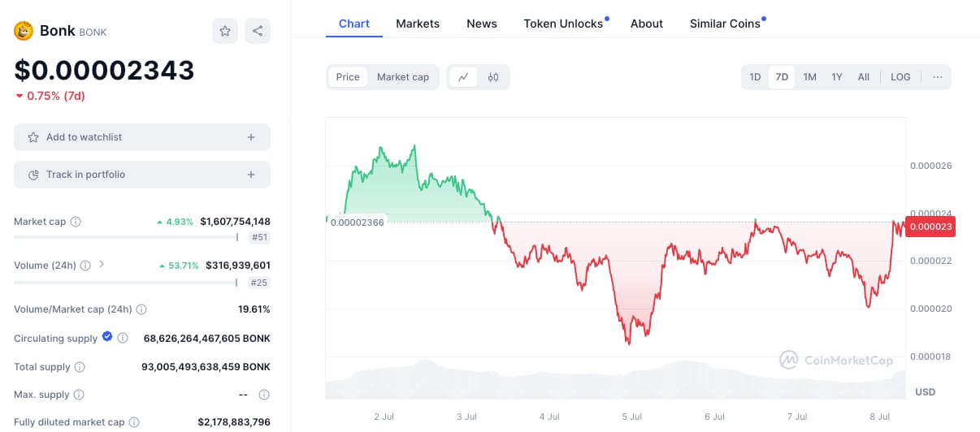The image size is (980, 432).
Task: Open the Markets tab
Action: pos(418,24)
